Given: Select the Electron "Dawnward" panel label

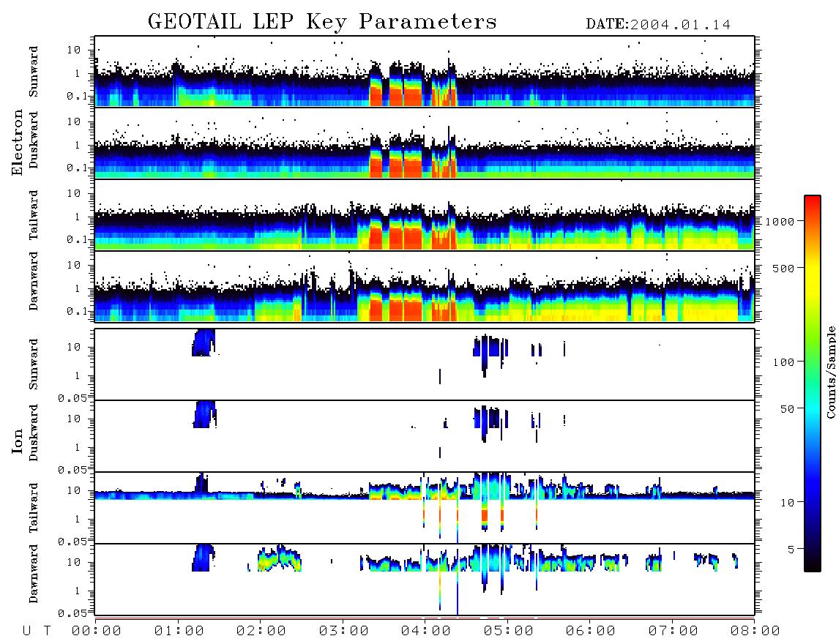Looking at the screenshot, I should point(34,281).
